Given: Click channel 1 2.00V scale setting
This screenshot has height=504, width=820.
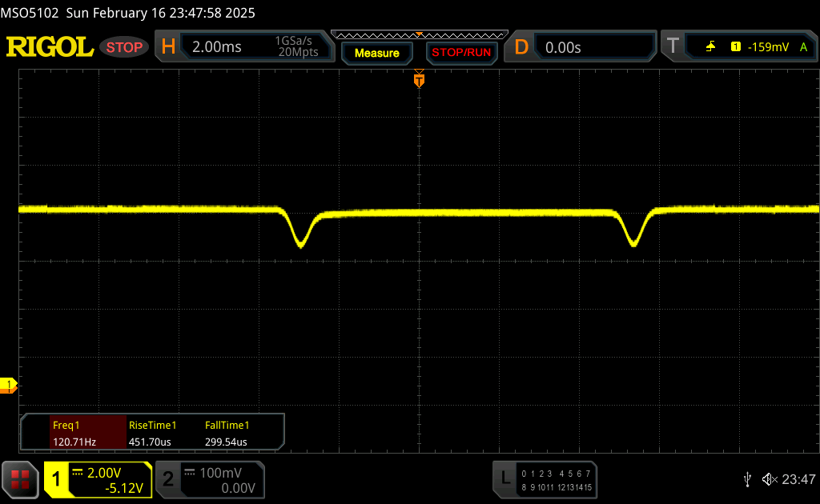Looking at the screenshot, I should click(103, 473).
